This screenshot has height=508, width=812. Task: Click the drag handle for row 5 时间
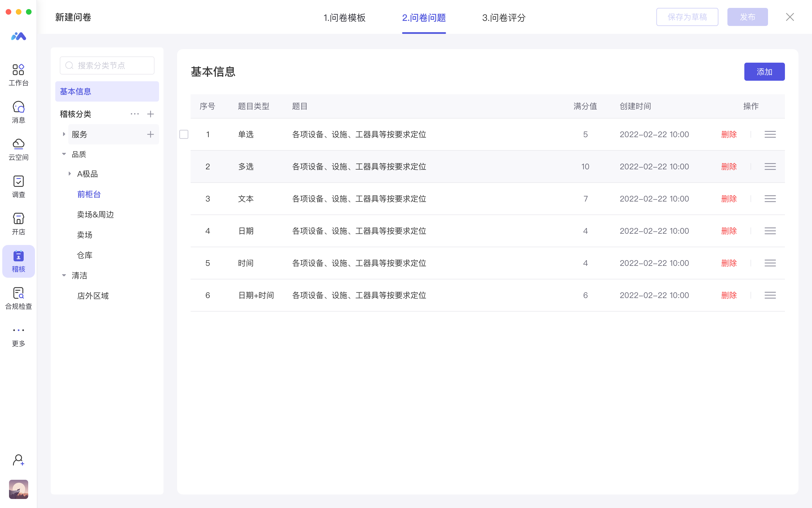coord(770,263)
